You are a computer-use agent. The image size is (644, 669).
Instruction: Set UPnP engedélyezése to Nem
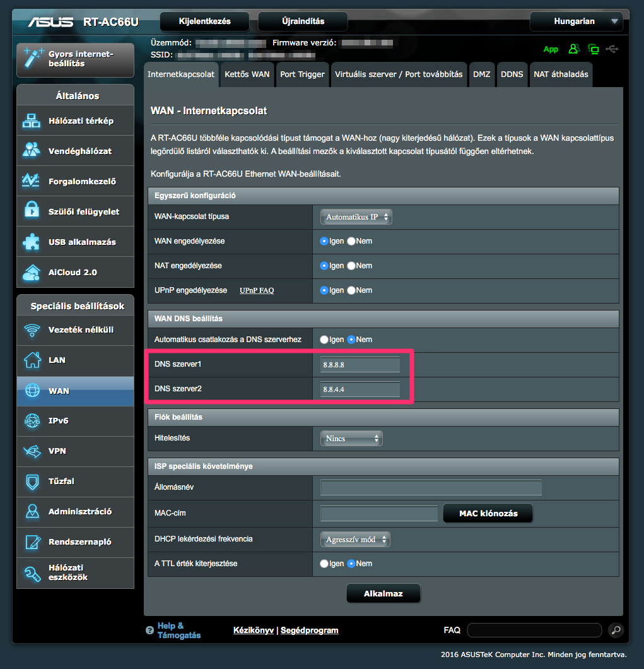pos(351,290)
